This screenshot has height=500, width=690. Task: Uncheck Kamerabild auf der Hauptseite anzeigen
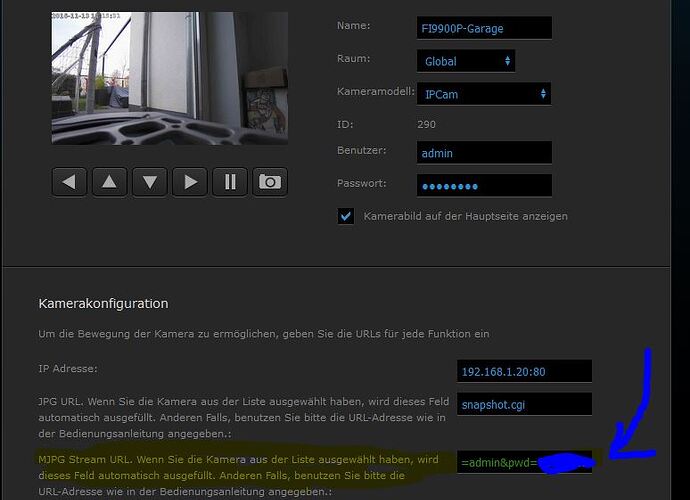pos(346,216)
